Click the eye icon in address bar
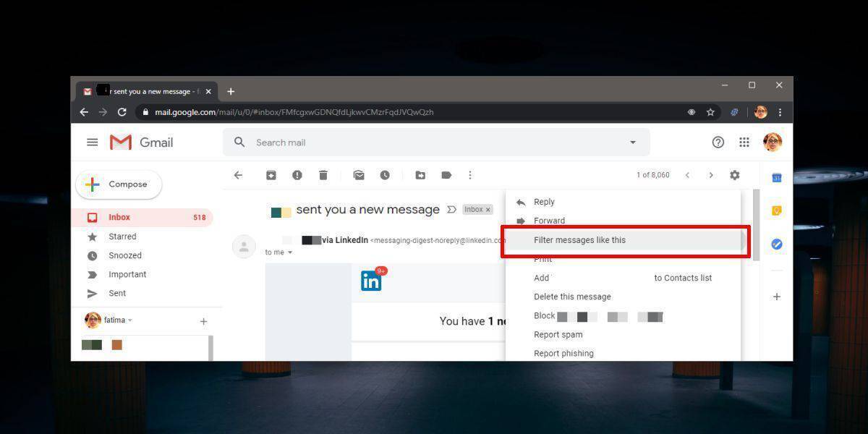The width and height of the screenshot is (868, 434). (692, 112)
